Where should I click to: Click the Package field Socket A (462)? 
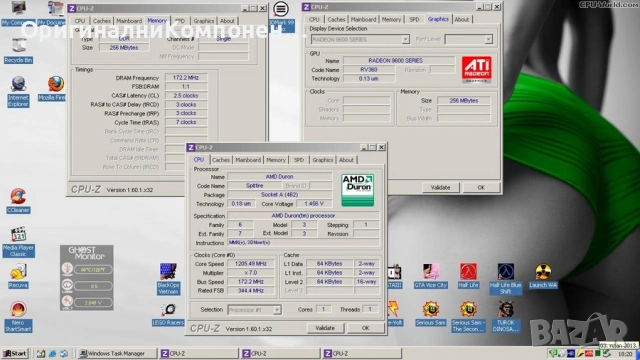click(280, 195)
